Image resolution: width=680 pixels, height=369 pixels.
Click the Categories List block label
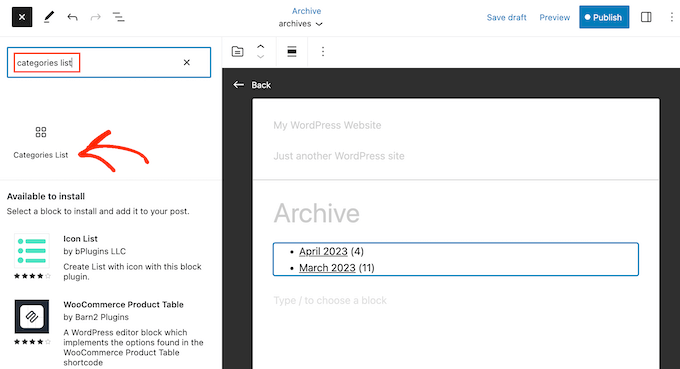pyautogui.click(x=41, y=155)
